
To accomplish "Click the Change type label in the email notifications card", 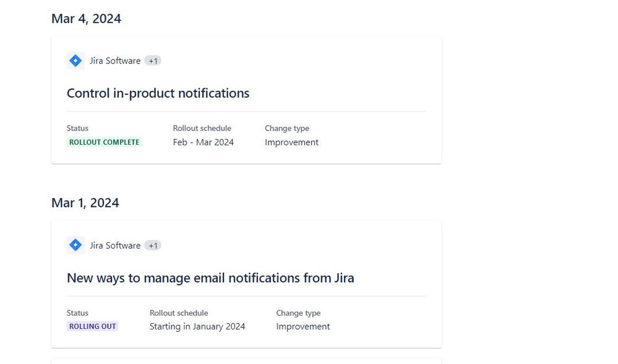I will point(298,313).
